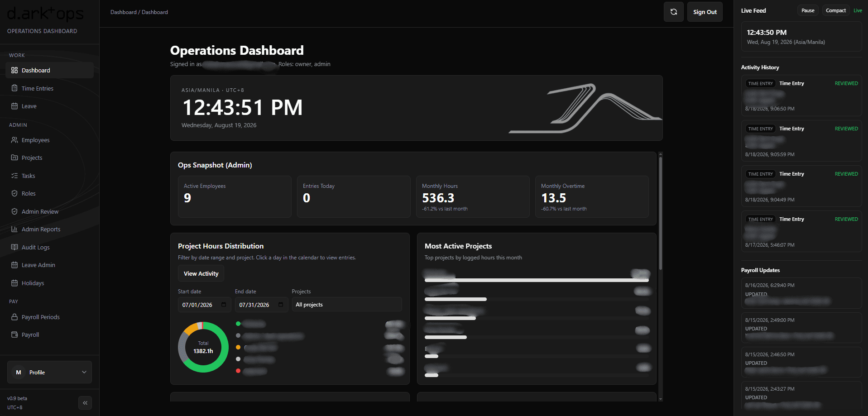
Task: Click the Sign Out button
Action: [705, 12]
